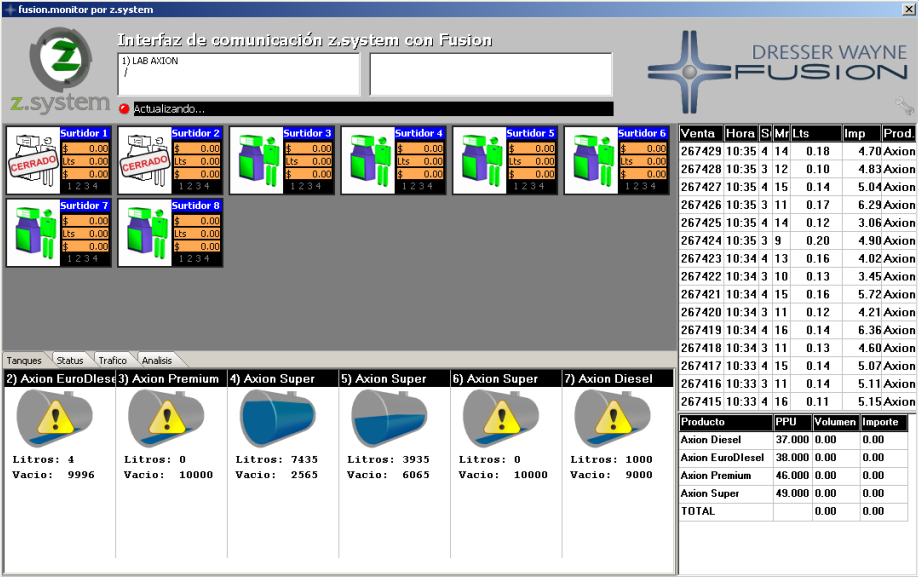Click the empty text box beside LAB AXION
The image size is (919, 577).
(491, 74)
